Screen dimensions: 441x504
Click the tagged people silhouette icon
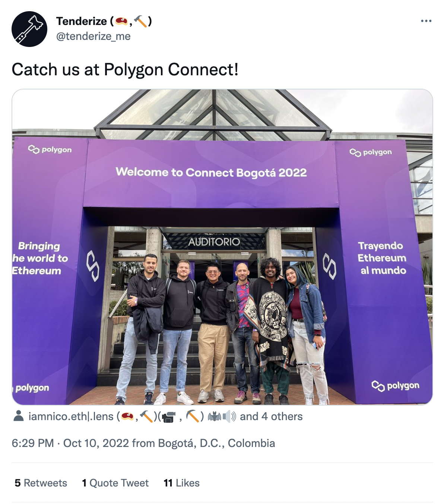pos(18,416)
